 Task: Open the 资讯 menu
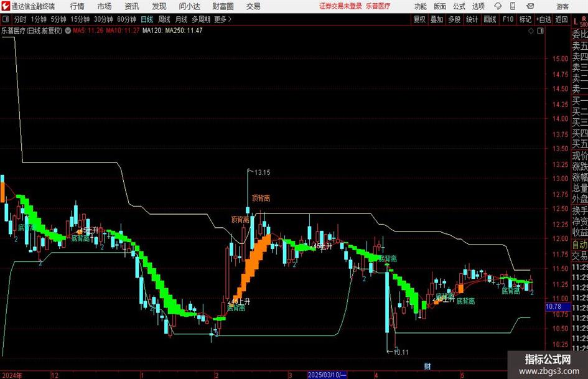(x=132, y=6)
